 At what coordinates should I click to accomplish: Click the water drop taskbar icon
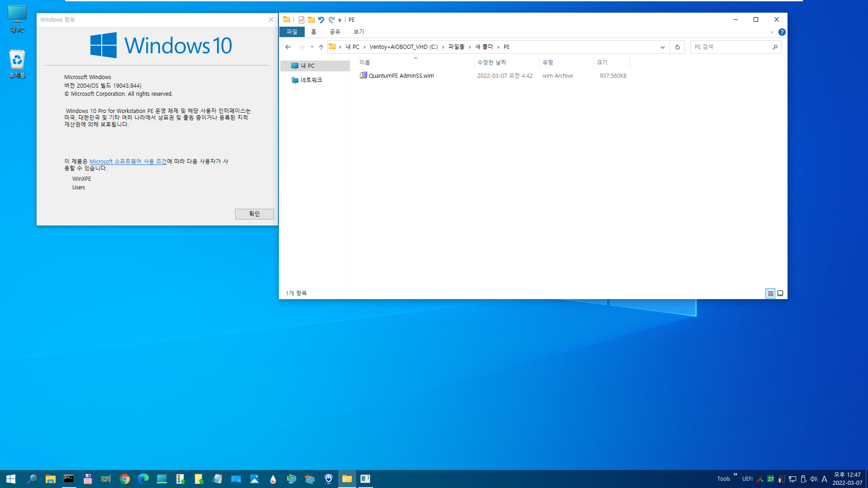click(273, 479)
